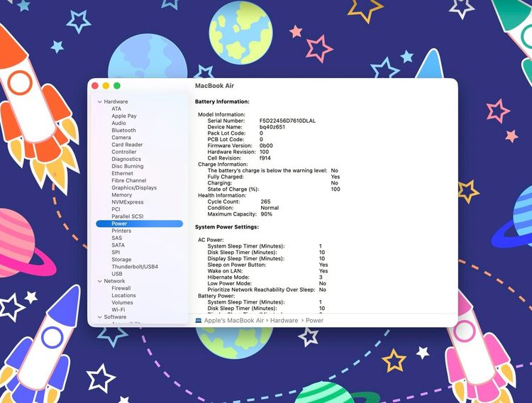Click the Cycle Count value 265
Image resolution: width=532 pixels, height=403 pixels.
click(266, 201)
